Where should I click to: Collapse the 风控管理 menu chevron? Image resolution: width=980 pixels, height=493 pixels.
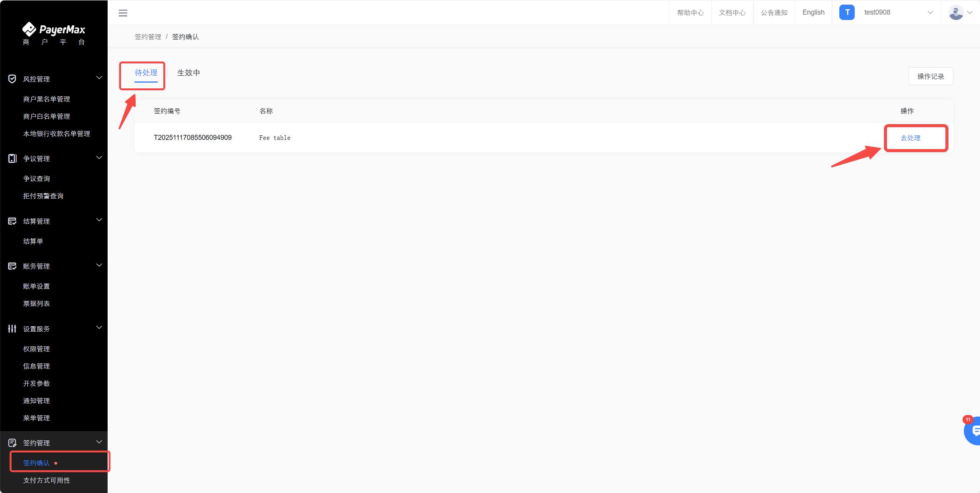99,78
